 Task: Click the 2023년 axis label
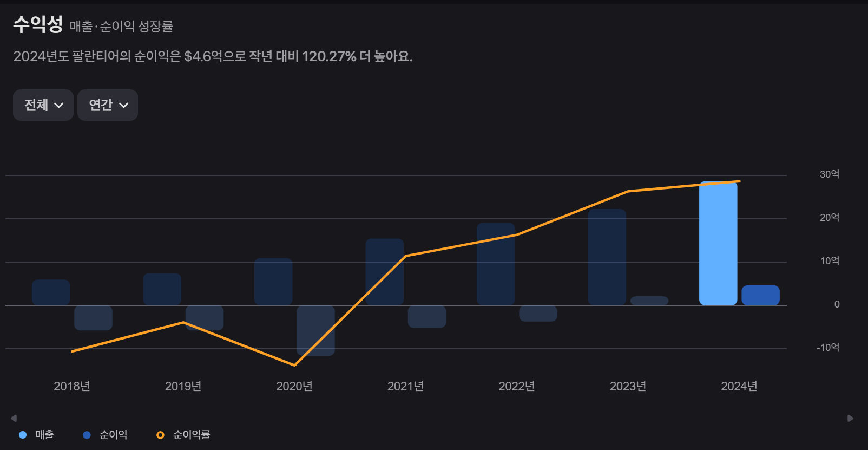[x=628, y=386]
